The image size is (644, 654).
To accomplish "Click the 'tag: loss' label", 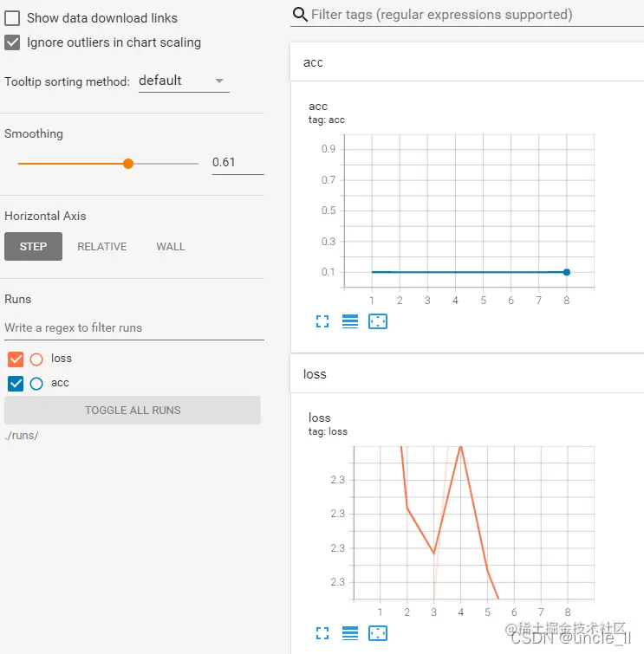I will tap(328, 431).
